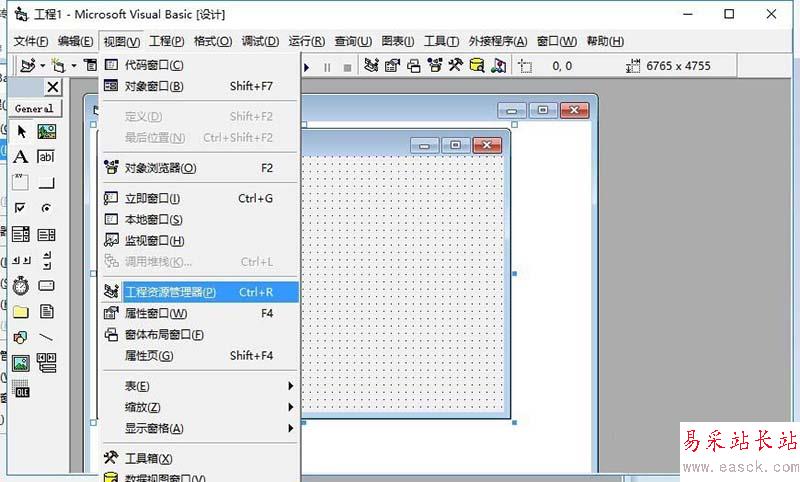Screen dimensions: 800x482
Task: Open dropdown arrow next to Add Form
Action: pos(74,66)
